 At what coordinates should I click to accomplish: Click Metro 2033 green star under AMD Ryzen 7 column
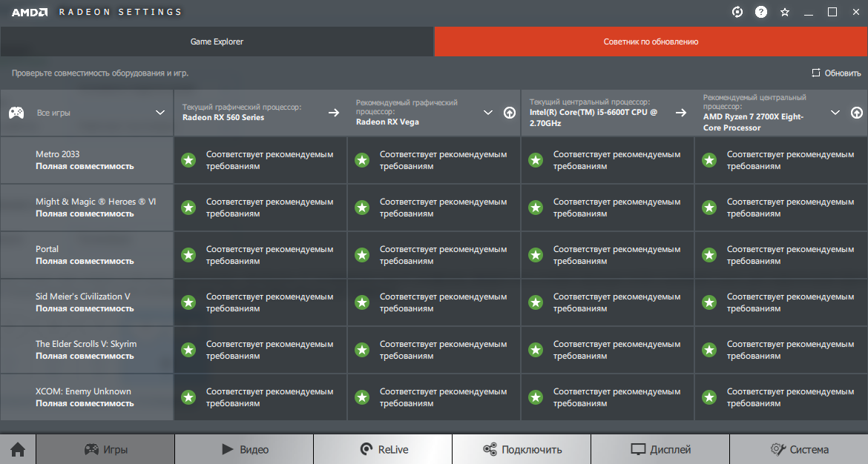point(709,160)
